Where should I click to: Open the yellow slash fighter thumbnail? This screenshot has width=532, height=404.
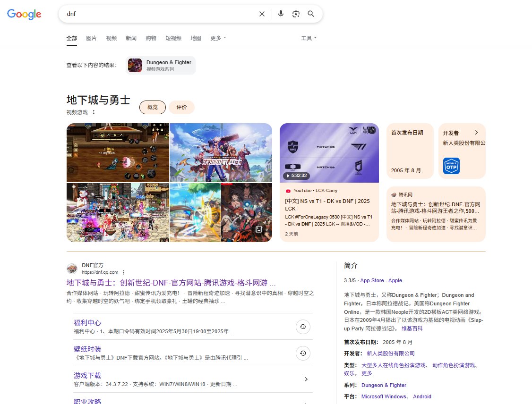[195, 212]
